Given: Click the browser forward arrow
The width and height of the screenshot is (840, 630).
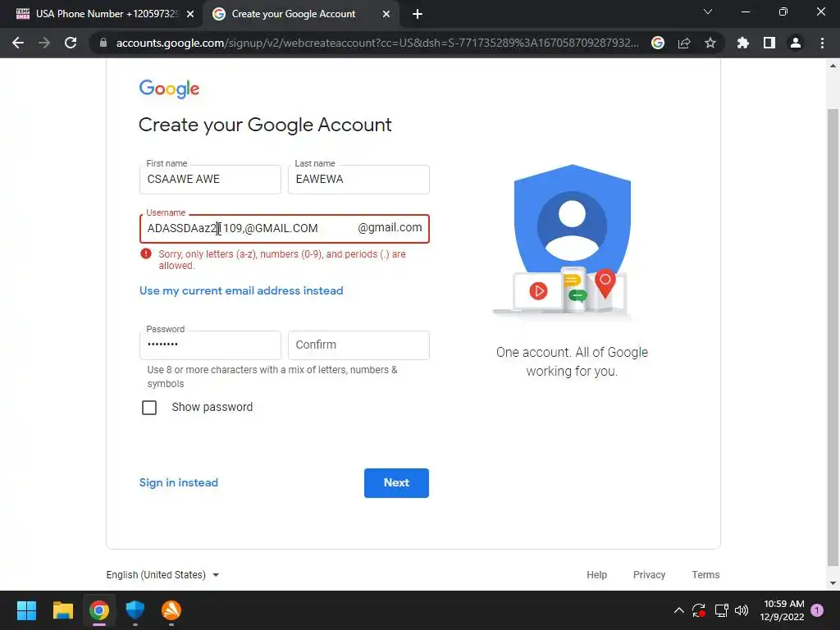Looking at the screenshot, I should point(44,43).
